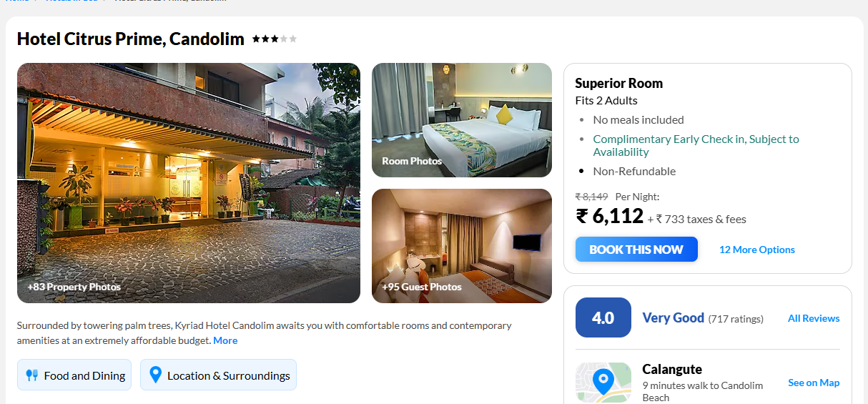Screen dimensions: 868x404
Task: Open the +95 Guest Photos thumbnail
Action: (462, 246)
